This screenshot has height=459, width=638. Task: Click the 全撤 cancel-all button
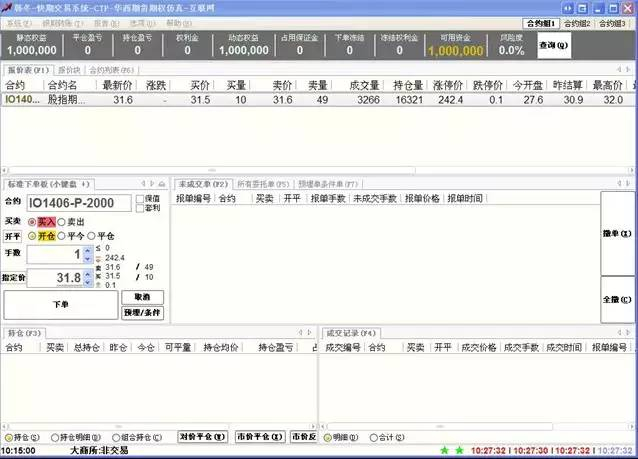point(617,299)
